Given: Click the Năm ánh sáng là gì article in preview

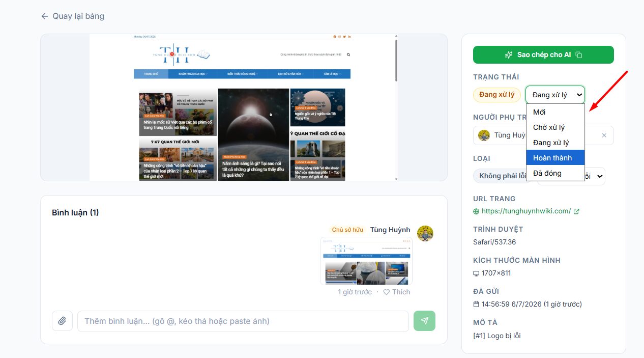Looking at the screenshot, I should click(253, 134).
